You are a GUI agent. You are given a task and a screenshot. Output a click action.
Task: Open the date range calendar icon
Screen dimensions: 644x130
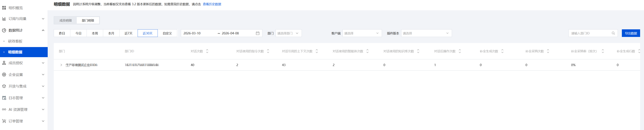(257, 33)
